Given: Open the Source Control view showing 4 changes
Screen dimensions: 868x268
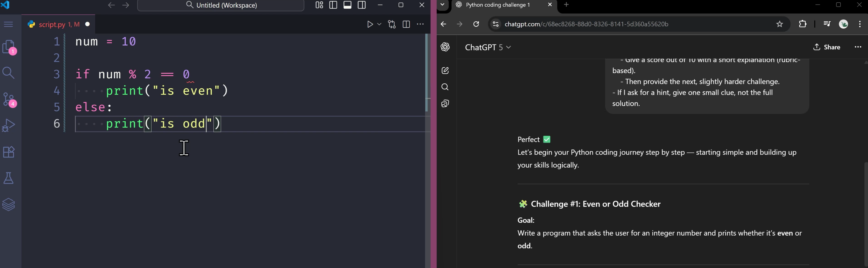Looking at the screenshot, I should click(x=8, y=99).
